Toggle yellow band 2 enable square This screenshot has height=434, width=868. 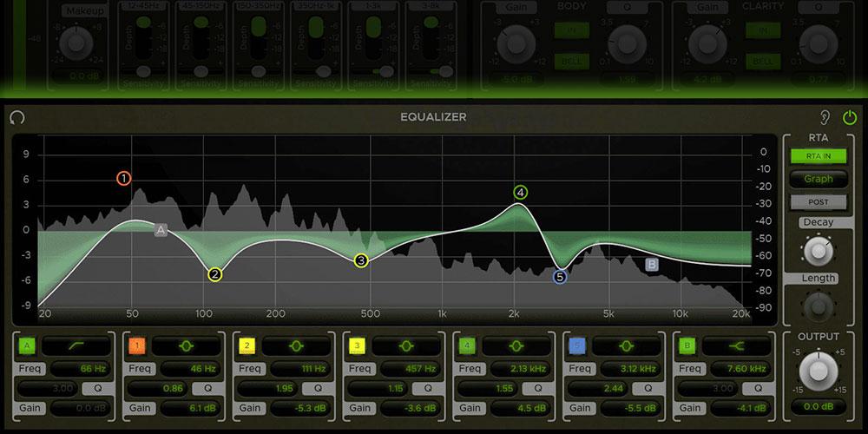(247, 346)
